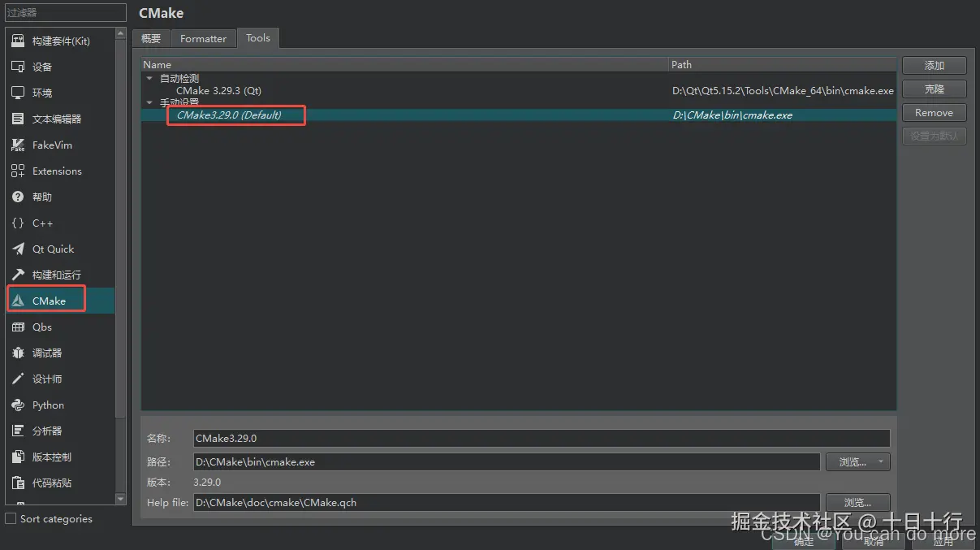Switch to the Formatter tab
Viewport: 980px width, 550px height.
tap(203, 38)
